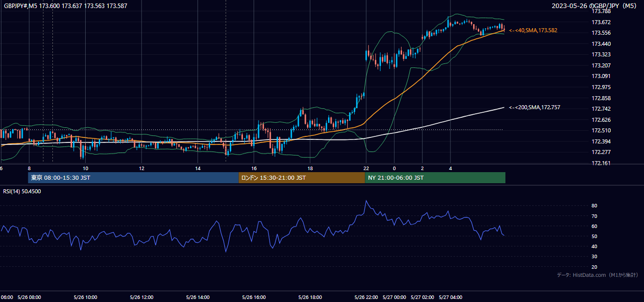
Task: Click the 40 SMA 173.582 label
Action: pos(533,31)
